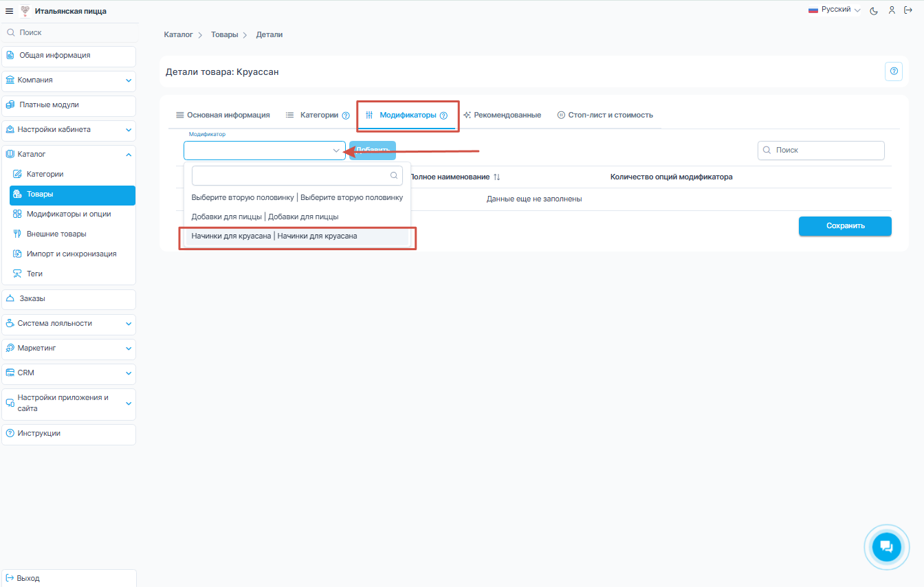Click the Итальянская пицца logo icon

[25, 11]
